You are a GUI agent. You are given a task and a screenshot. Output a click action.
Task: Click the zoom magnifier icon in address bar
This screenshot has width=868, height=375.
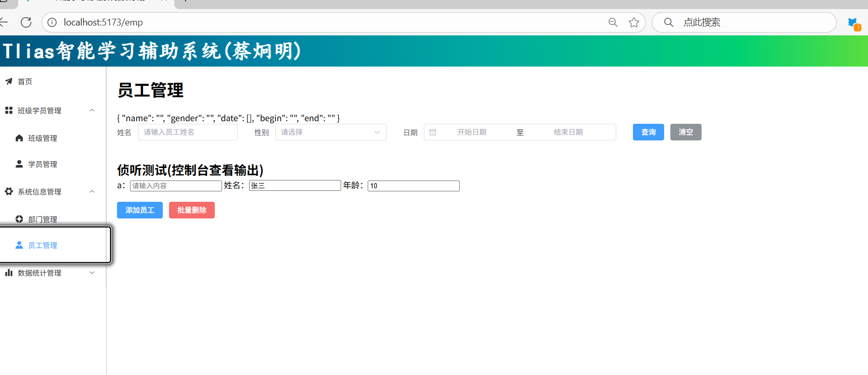[x=613, y=22]
